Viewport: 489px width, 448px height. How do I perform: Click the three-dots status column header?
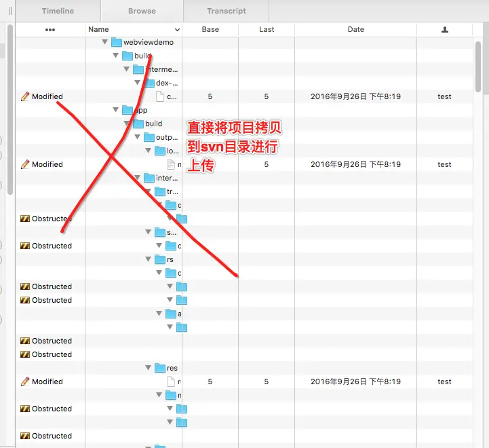click(x=50, y=30)
